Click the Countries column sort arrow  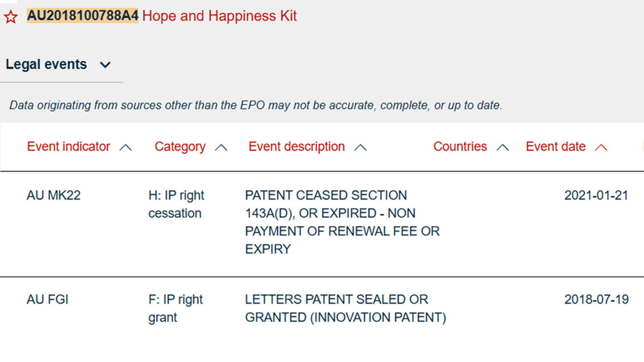coord(502,147)
